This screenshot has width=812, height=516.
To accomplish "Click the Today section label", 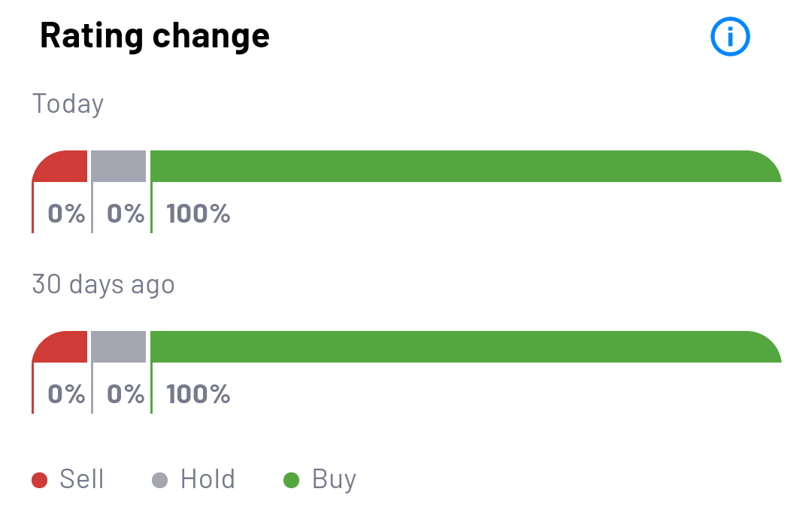I will [68, 104].
